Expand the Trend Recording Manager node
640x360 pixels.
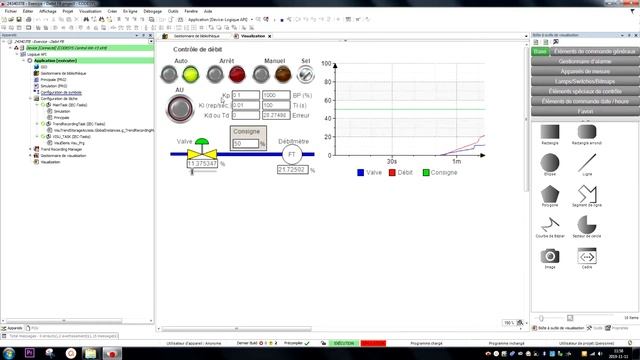pos(30,149)
